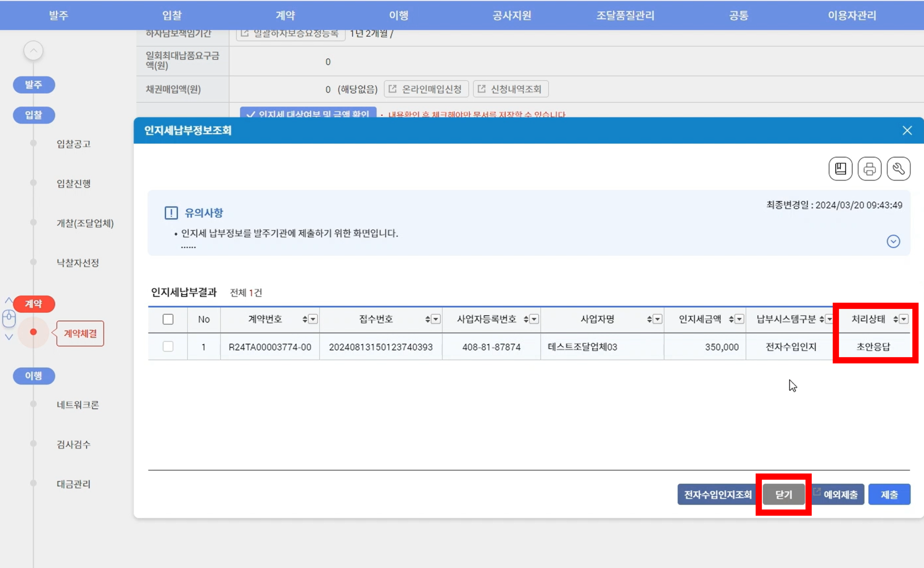Sort by the 처리상태 sort arrows

click(896, 319)
